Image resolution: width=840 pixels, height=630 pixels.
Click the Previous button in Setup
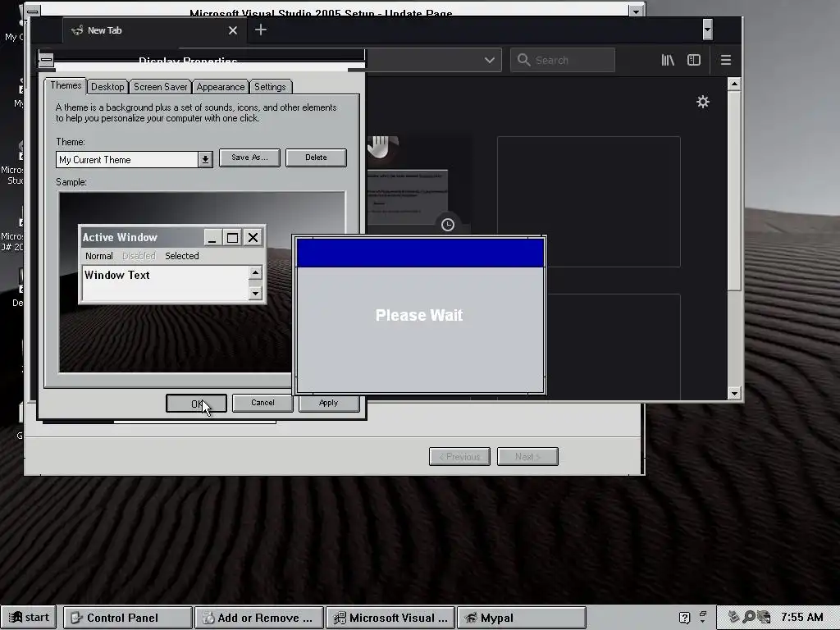(459, 457)
